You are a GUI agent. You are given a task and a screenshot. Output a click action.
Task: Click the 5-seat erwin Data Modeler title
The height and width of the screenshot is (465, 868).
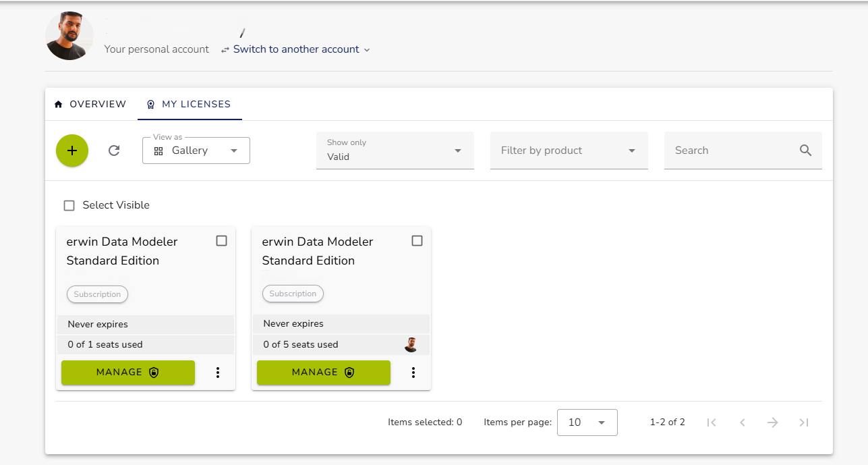coord(318,251)
